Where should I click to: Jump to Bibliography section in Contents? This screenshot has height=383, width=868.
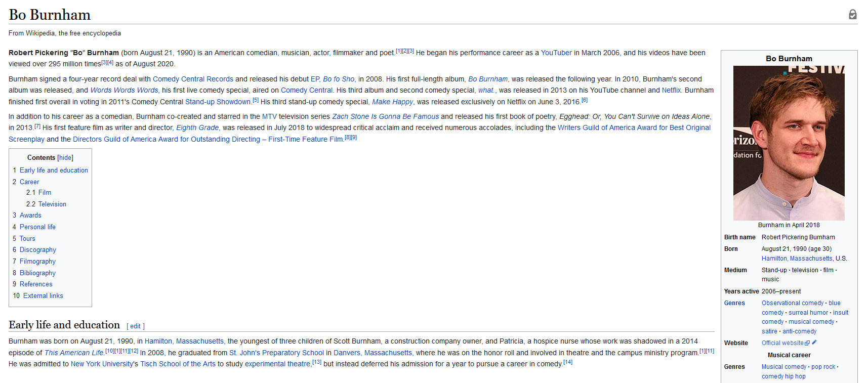tap(37, 273)
